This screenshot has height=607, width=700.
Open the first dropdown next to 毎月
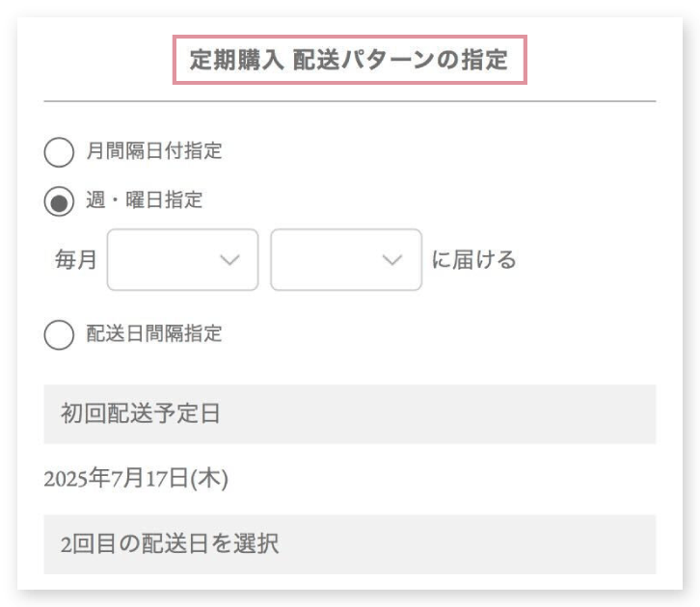click(182, 259)
